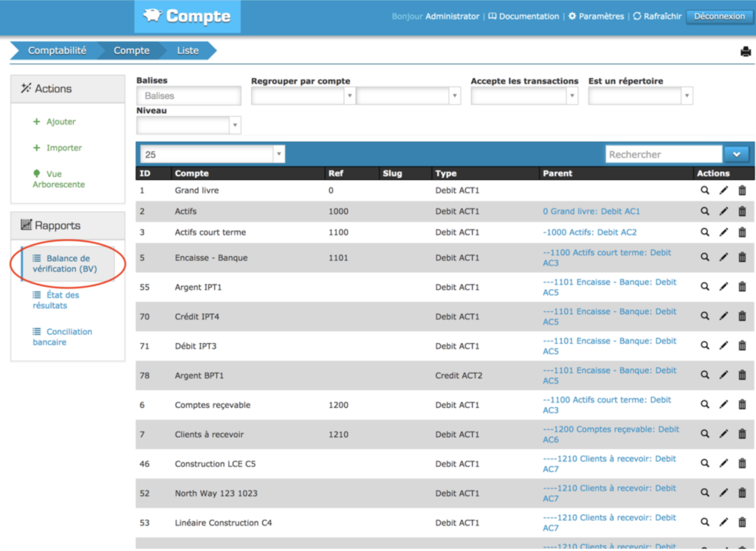
Task: Go to Comptabilité breadcrumb
Action: [57, 50]
